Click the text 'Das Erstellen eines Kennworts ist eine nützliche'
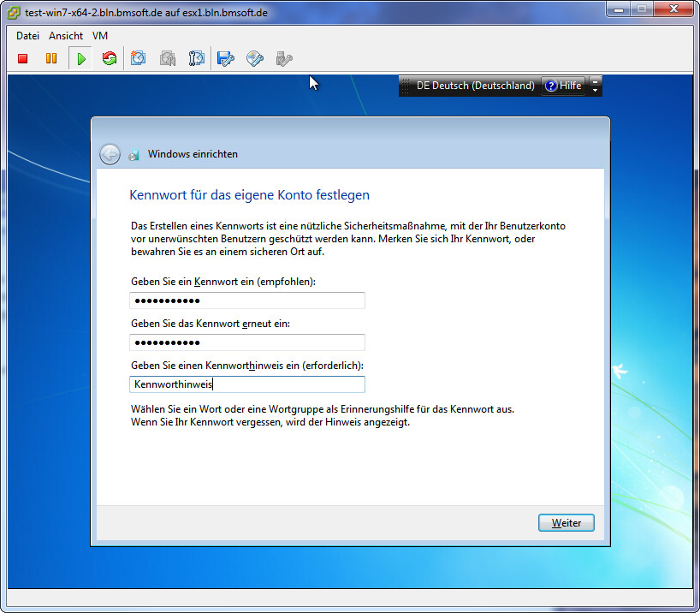This screenshot has width=700, height=613. click(x=236, y=226)
